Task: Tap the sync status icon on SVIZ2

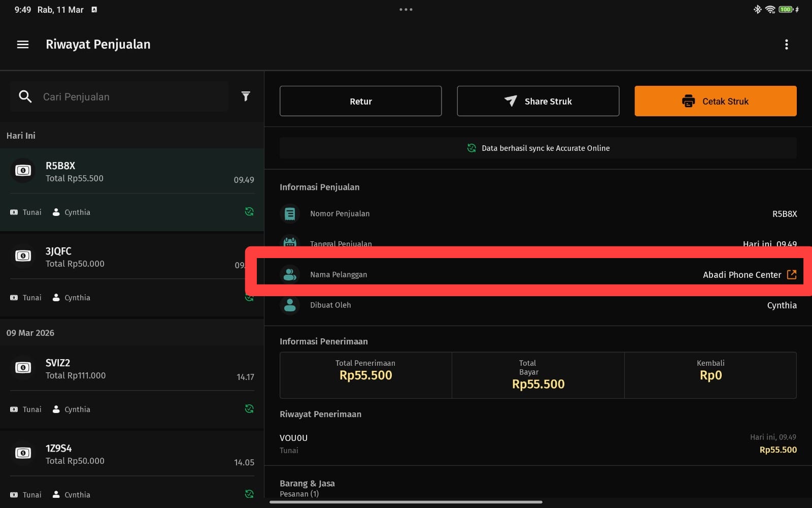Action: click(249, 409)
